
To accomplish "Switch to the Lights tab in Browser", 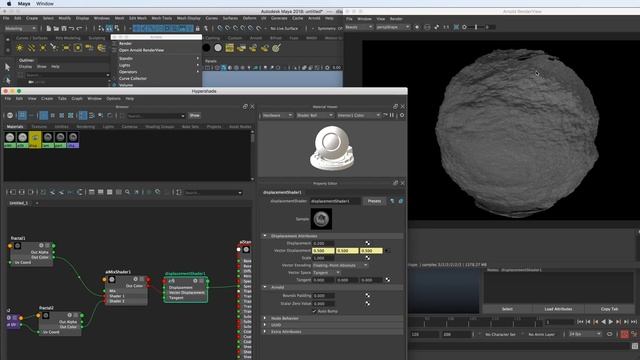I will [x=108, y=127].
